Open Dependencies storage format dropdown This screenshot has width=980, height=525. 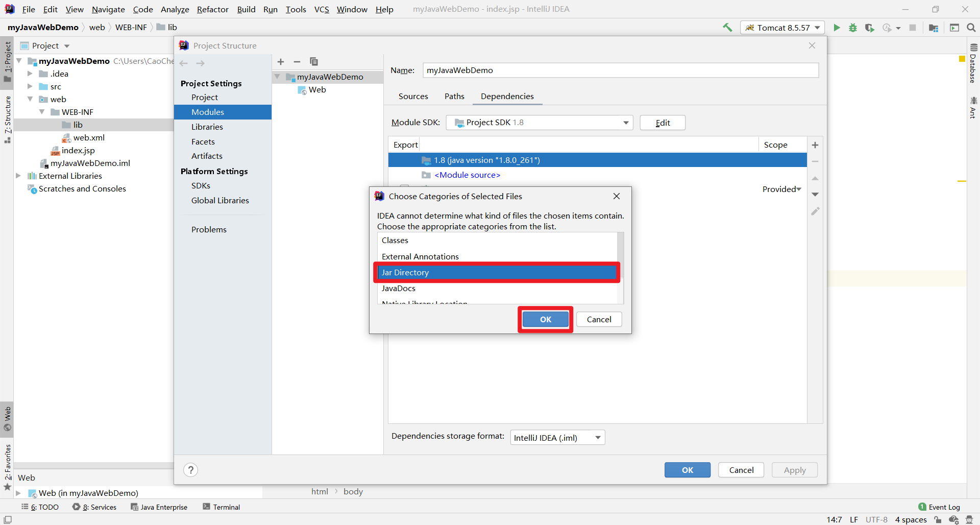[x=557, y=438]
